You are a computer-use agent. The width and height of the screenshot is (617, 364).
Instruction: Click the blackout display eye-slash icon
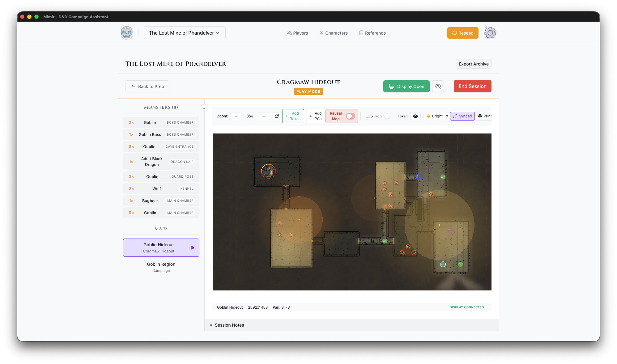[x=438, y=86]
